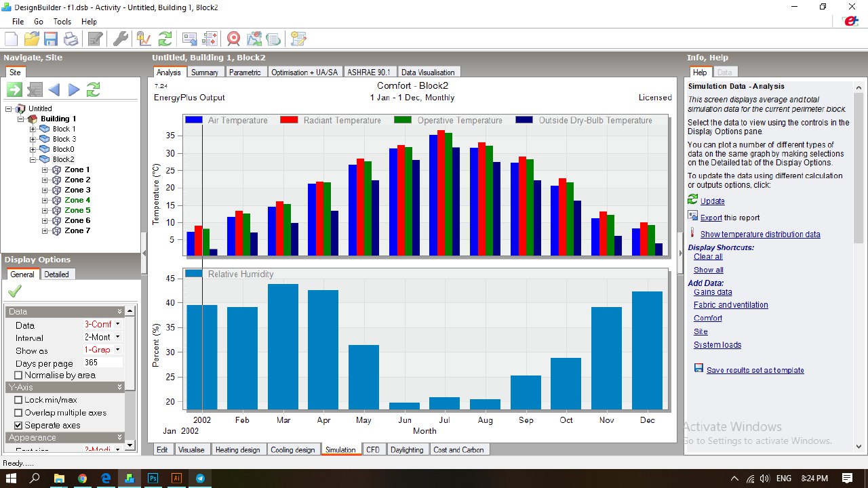
Task: Enable the Normalise by area checkbox
Action: [18, 375]
